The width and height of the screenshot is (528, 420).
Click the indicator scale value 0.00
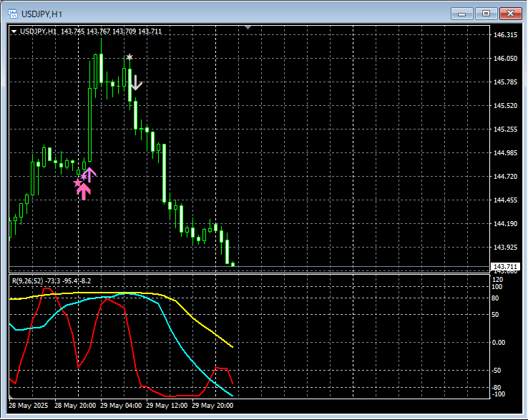[x=499, y=343]
